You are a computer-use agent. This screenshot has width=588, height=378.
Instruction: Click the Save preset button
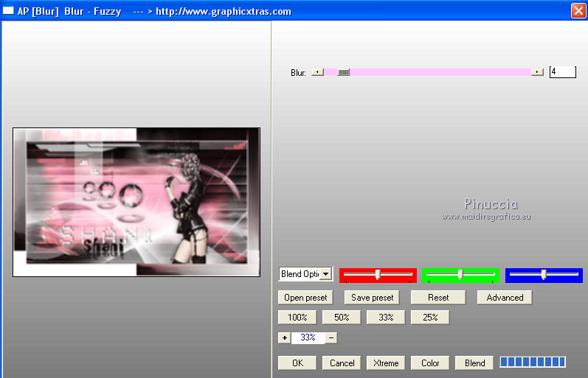tap(372, 298)
